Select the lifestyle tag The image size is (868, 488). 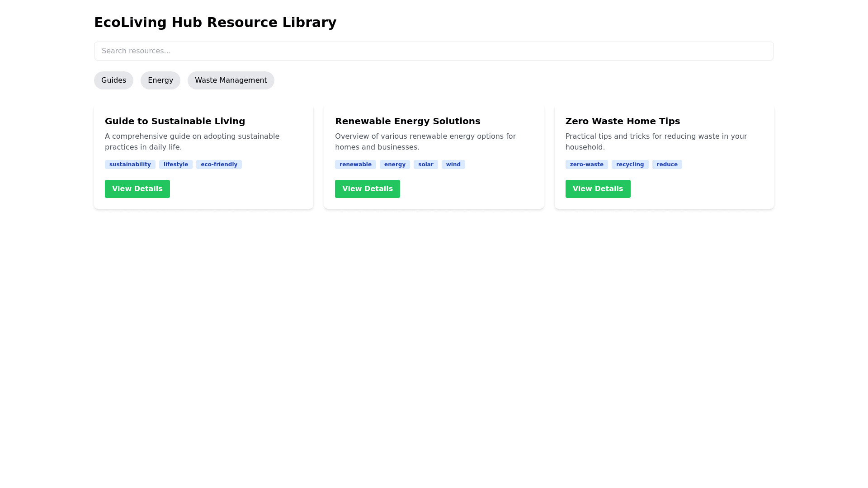175,164
